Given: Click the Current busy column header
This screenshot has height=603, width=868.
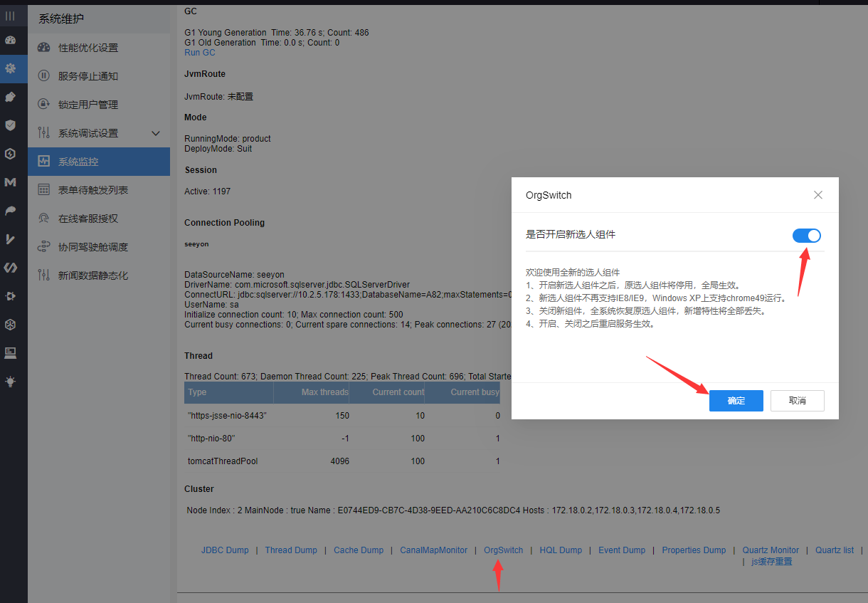Looking at the screenshot, I should click(x=462, y=392).
